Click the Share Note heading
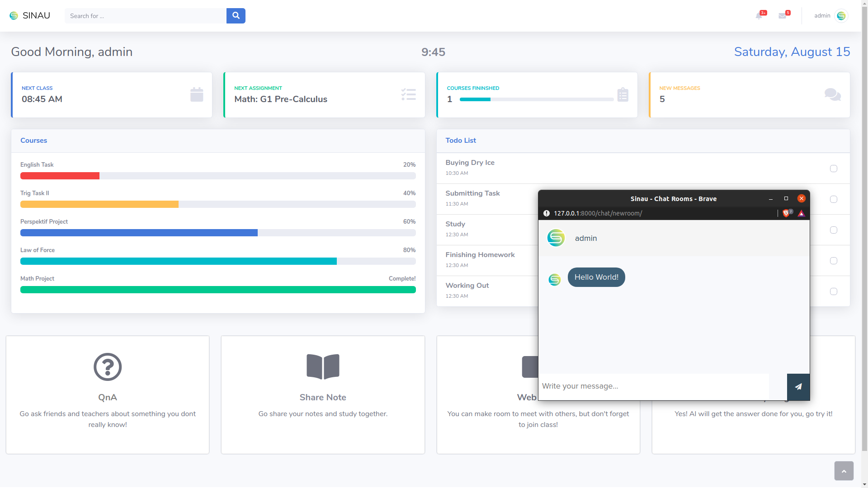Image resolution: width=868 pixels, height=488 pixels. (323, 397)
